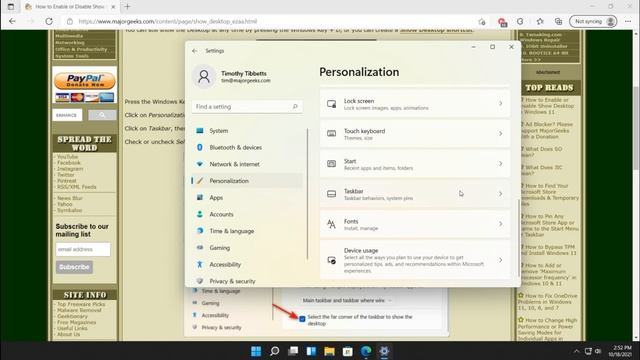
Task: Open Privacy & security in Settings window
Action: pyautogui.click(x=247, y=281)
